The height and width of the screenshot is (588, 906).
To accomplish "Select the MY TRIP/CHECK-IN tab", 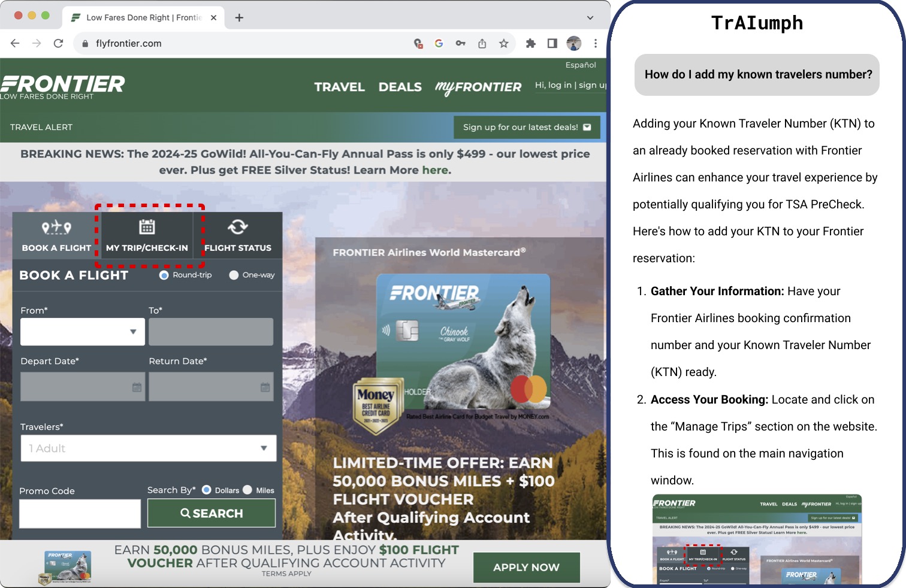I will (x=147, y=235).
